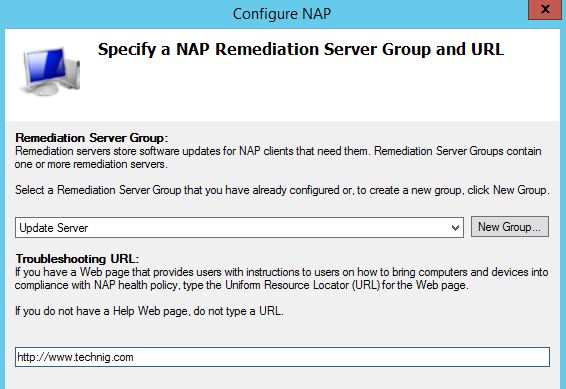Close the Configure NAP dialog
Screen dimensions: 566x389
click(x=545, y=9)
